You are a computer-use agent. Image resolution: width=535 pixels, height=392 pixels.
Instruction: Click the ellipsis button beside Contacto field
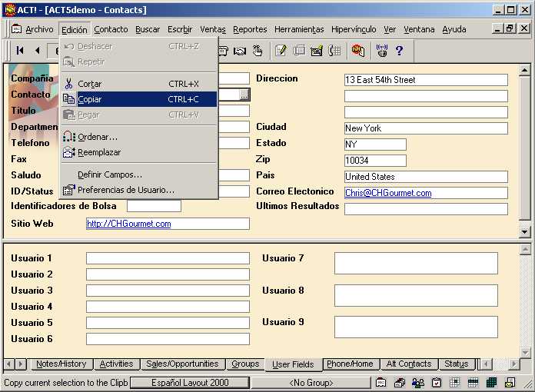coord(244,95)
